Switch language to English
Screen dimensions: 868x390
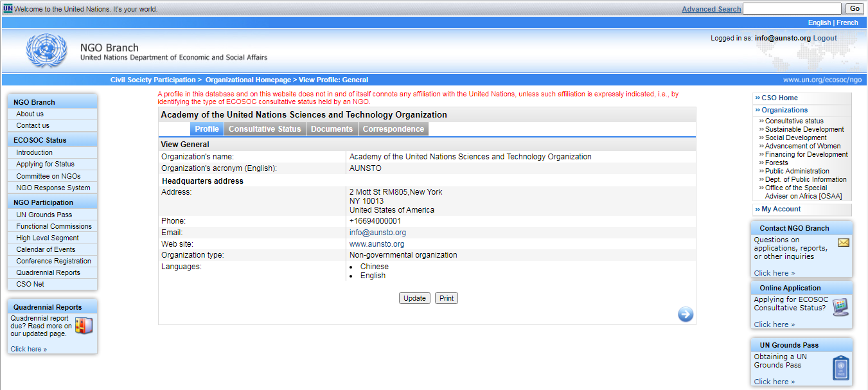[819, 22]
